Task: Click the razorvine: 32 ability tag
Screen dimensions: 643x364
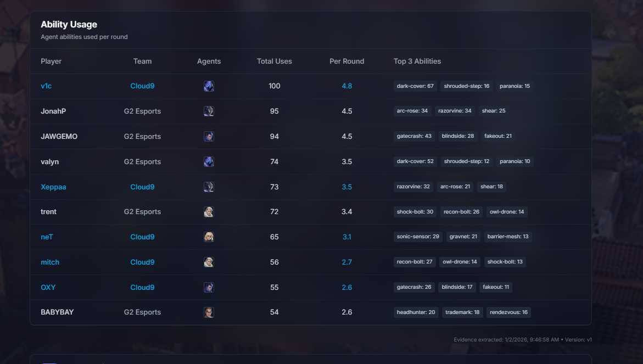Action: coord(413,187)
